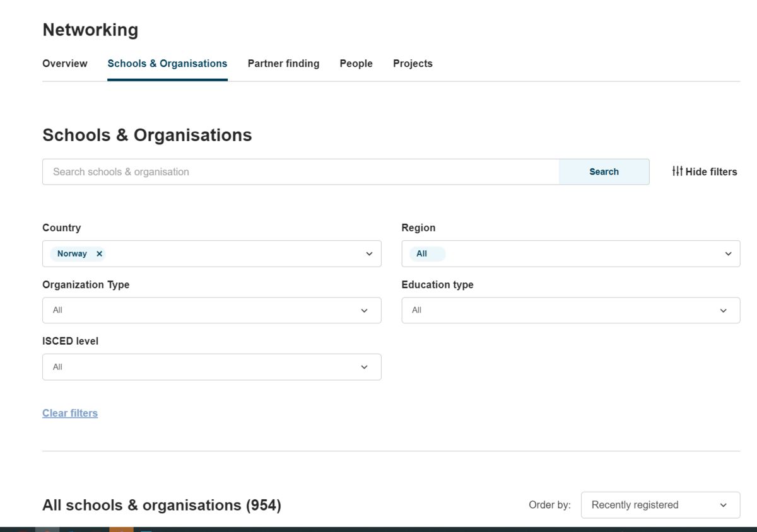Hide filters using the text toggle
Screen dimensions: 757x532
click(711, 171)
